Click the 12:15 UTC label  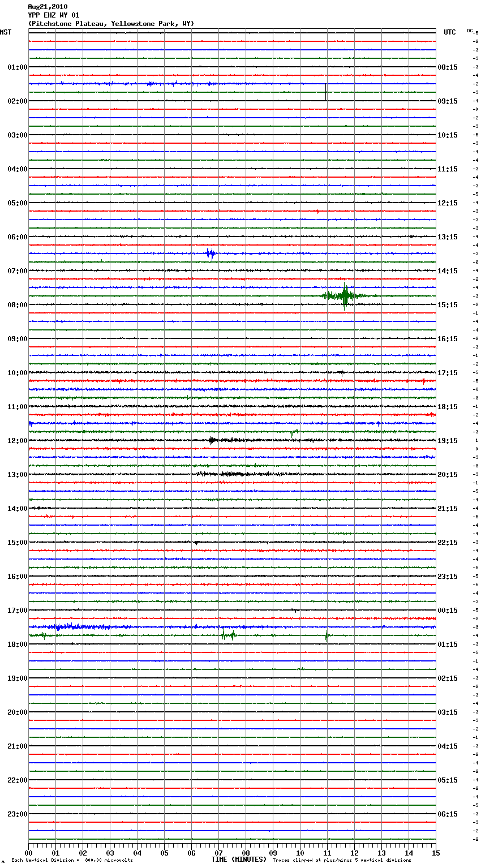click(448, 203)
